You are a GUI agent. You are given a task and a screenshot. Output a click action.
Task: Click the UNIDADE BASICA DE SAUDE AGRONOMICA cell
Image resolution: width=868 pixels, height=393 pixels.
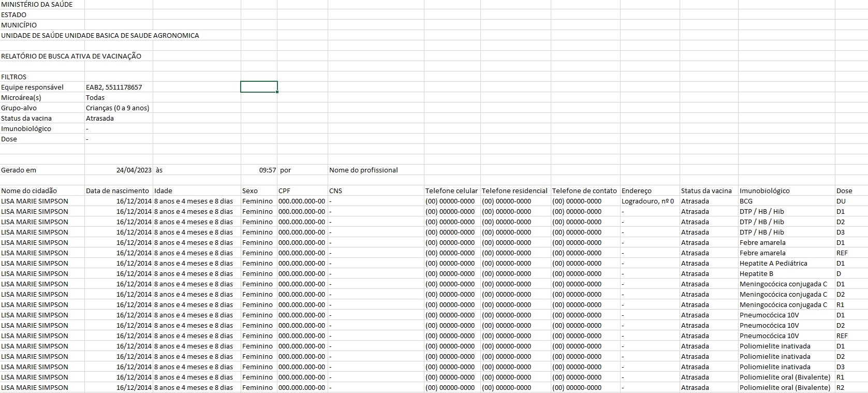[x=100, y=35]
